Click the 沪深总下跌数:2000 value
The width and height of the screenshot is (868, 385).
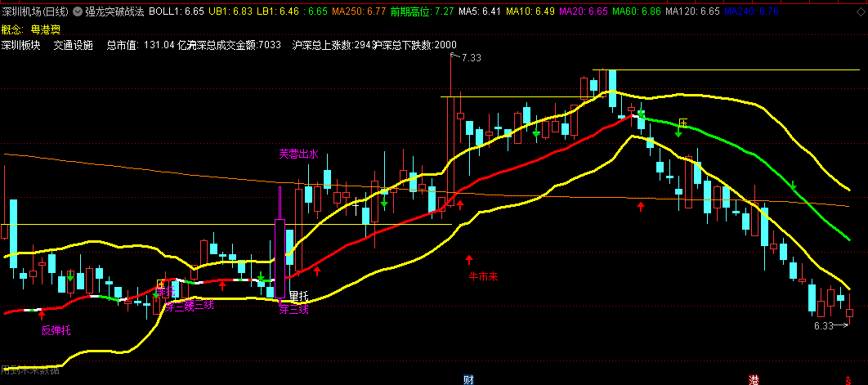(416, 46)
